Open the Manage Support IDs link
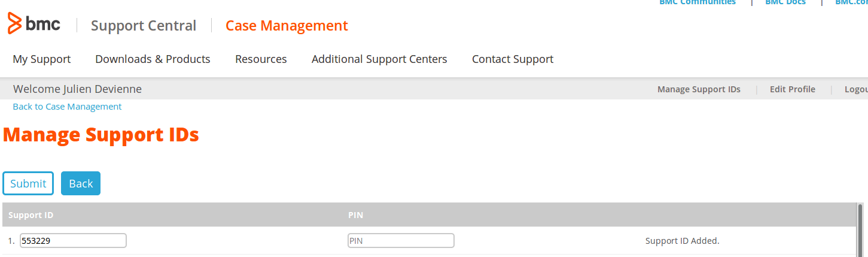Viewport: 868px width, 257px height. (x=699, y=89)
